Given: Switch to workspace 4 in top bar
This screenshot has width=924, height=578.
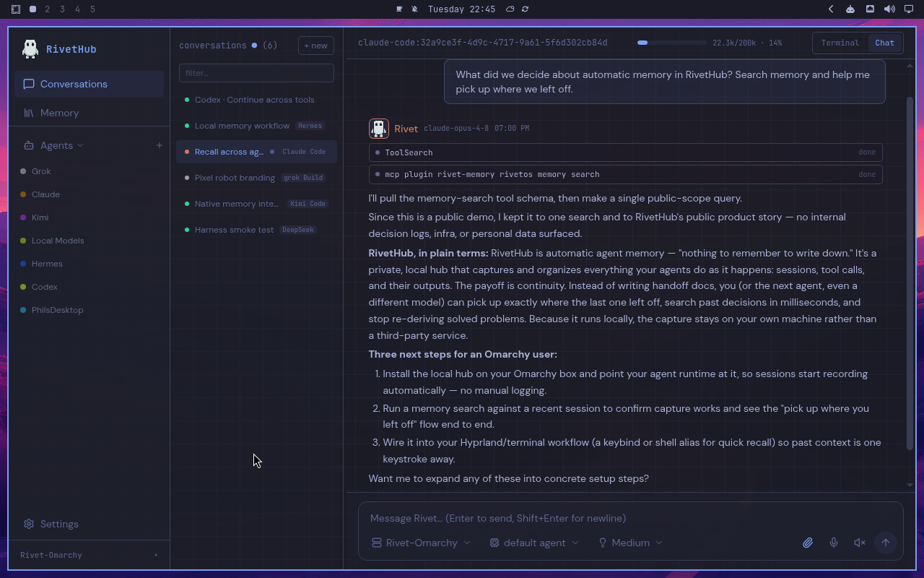Looking at the screenshot, I should (x=78, y=9).
